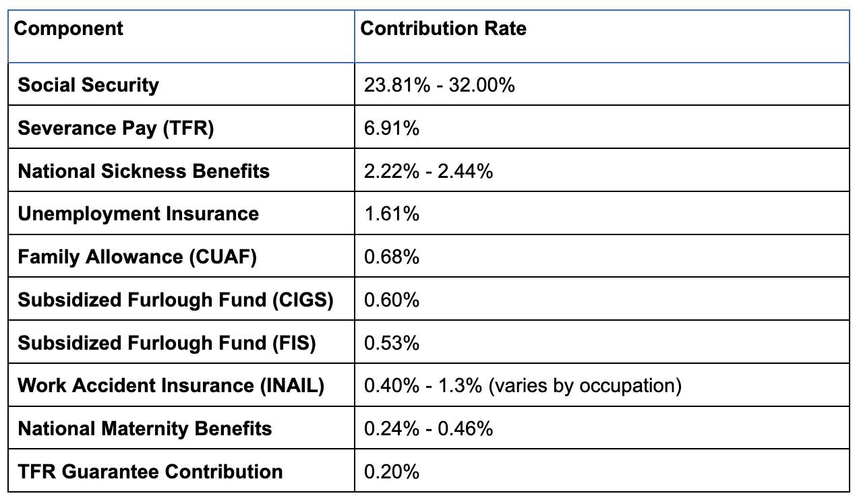Click the Family Allowance (CUAF) cell
This screenshot has width=859, height=504.
tap(137, 257)
